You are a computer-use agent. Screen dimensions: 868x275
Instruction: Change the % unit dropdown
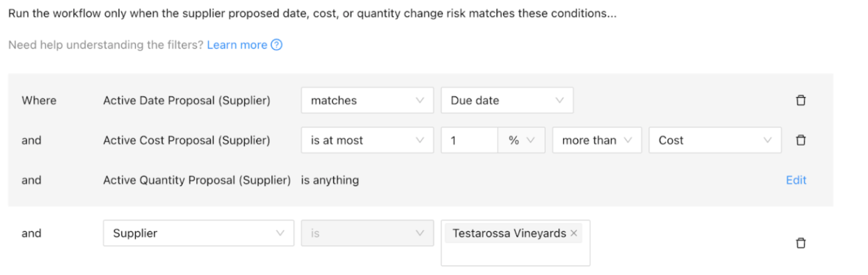[x=522, y=140]
